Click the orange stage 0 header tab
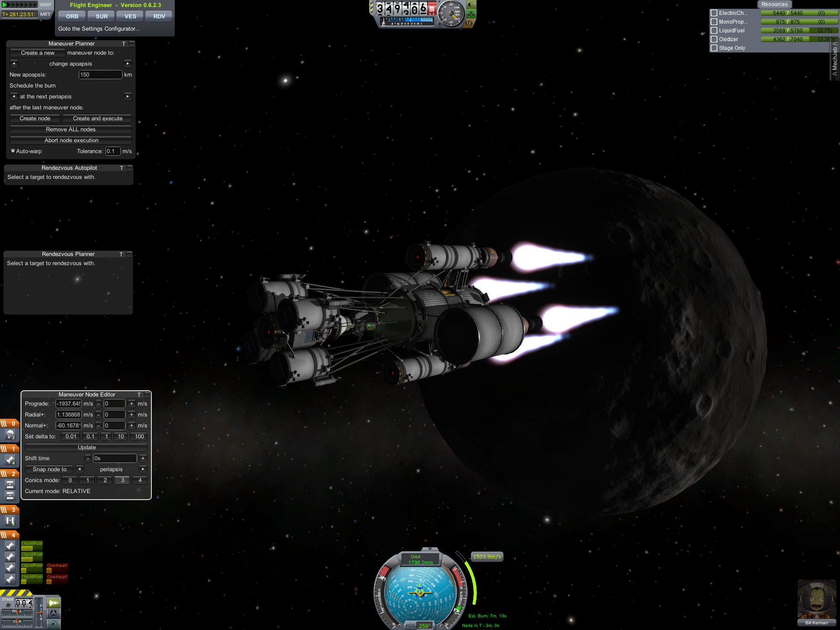This screenshot has width=840, height=630. (9, 423)
